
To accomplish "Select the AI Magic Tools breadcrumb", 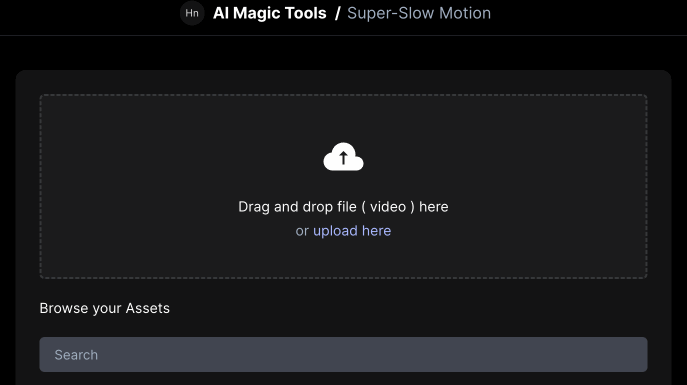I will (269, 13).
